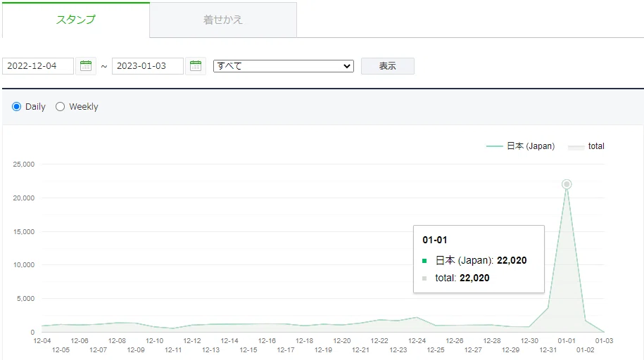The image size is (644, 360).
Task: Click the 12-15 x-axis date label
Action: [x=248, y=350]
